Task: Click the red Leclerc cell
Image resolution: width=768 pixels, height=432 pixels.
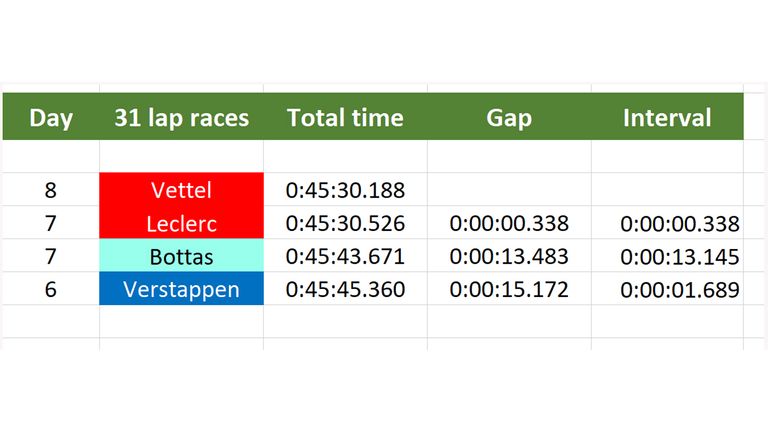Action: pyautogui.click(x=182, y=222)
